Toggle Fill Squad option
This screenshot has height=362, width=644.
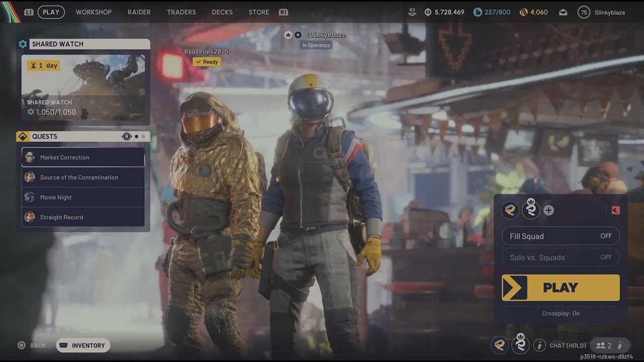tap(560, 236)
